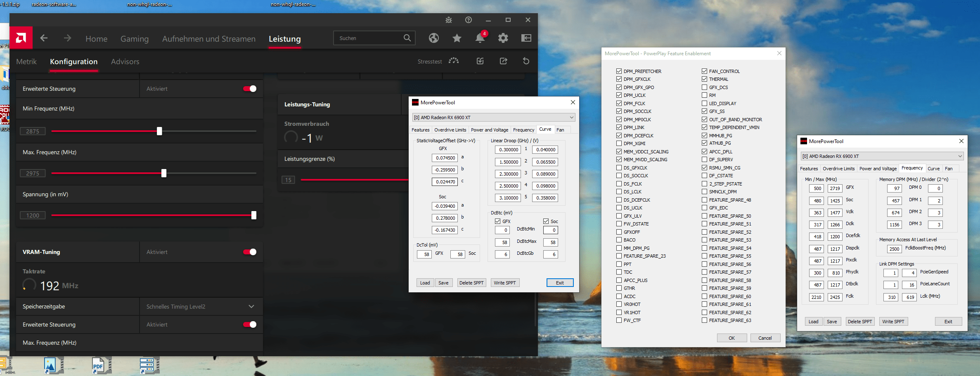Toggle VRAM-Tuning Aktiviert switch
Viewport: 980px width, 376px height.
coord(250,252)
